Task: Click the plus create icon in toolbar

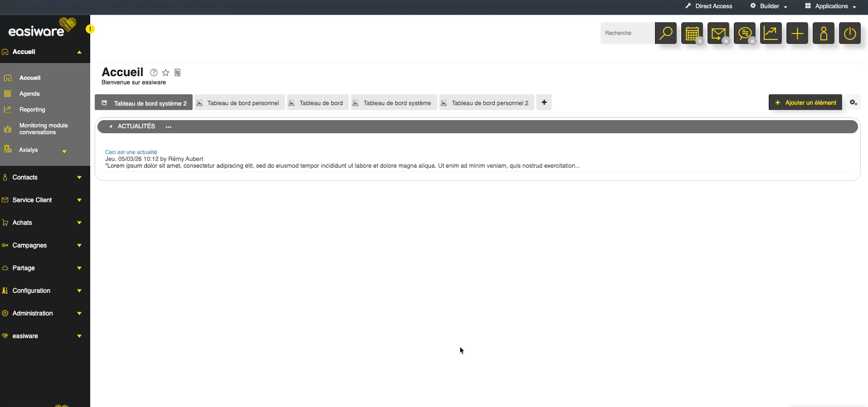Action: click(x=797, y=33)
